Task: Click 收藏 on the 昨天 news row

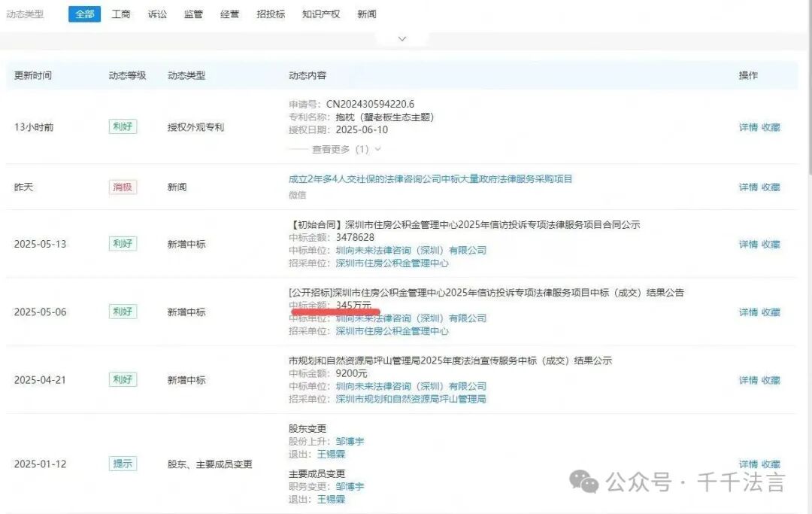Action: point(771,187)
